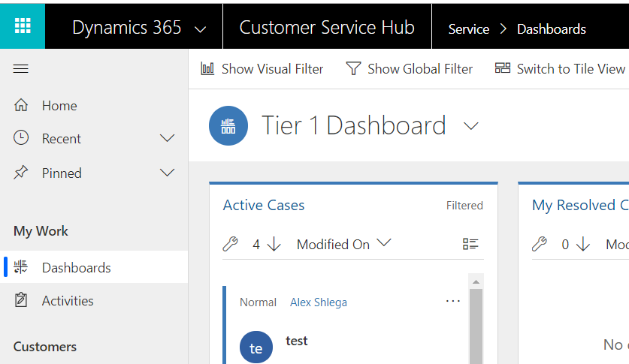Viewport: 629px width, 364px height.
Task: Open the Tier 1 Dashboard selector chevron
Action: 471,126
